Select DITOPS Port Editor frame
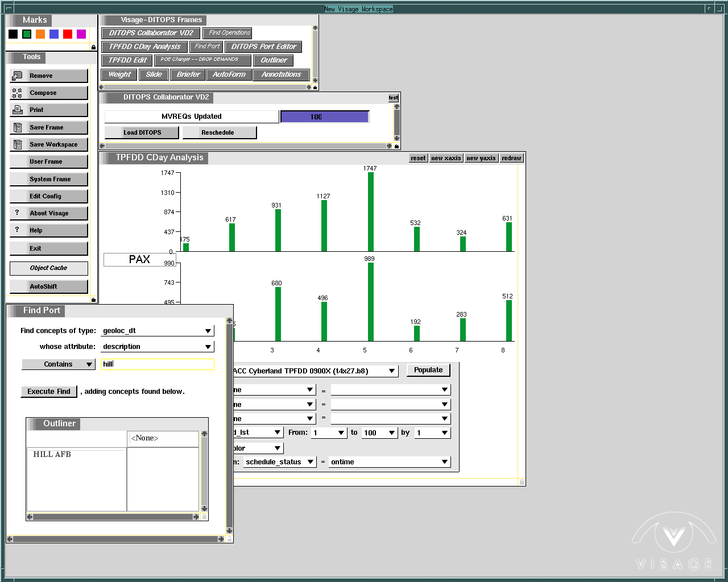The image size is (728, 582). [x=263, y=47]
